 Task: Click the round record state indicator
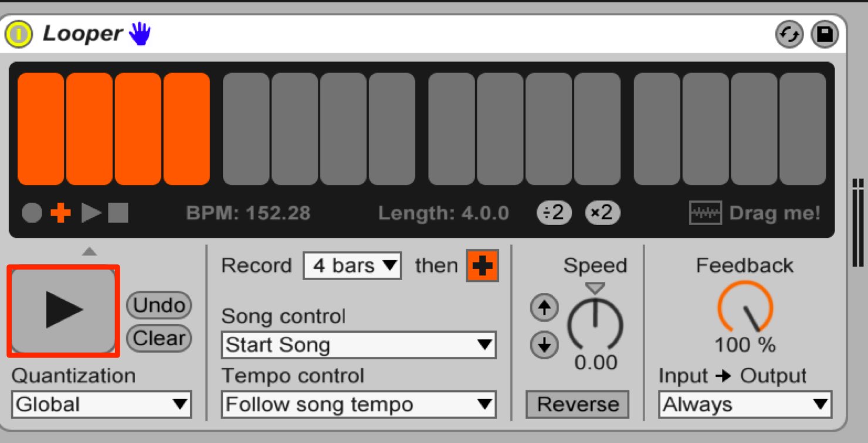[32, 213]
